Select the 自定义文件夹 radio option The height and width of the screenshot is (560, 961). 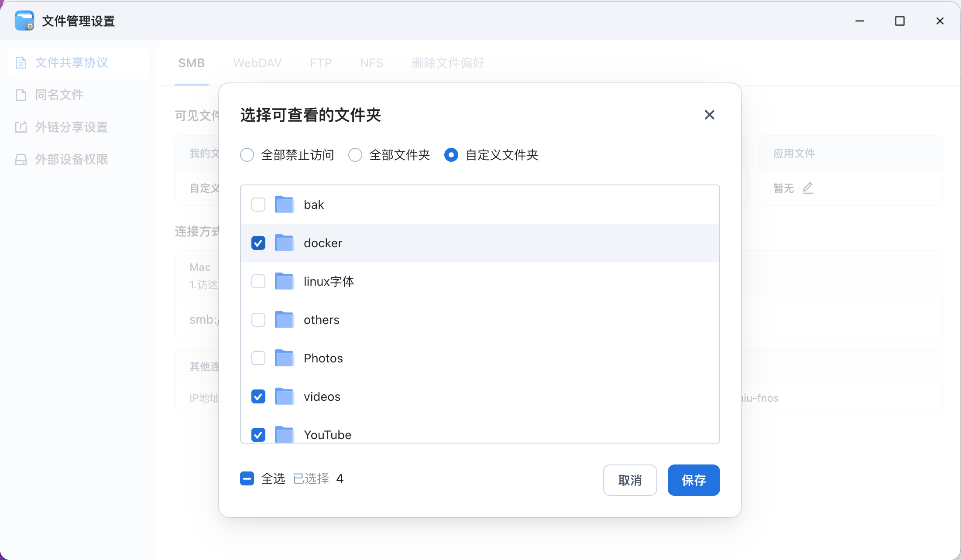click(x=451, y=155)
